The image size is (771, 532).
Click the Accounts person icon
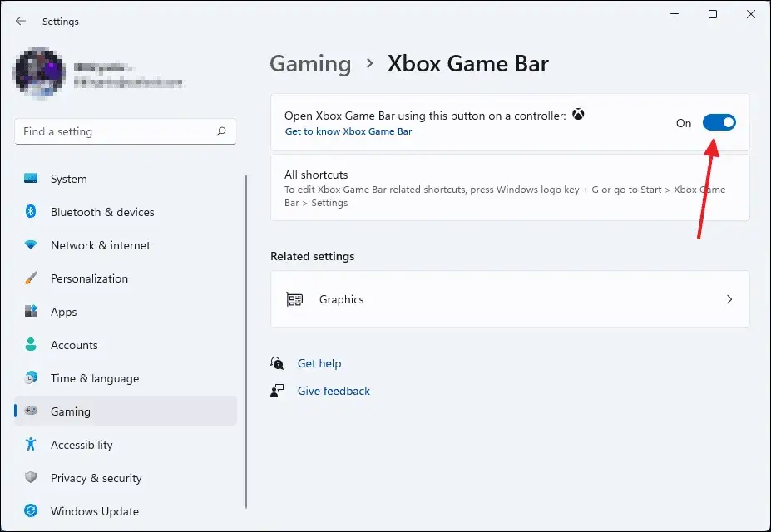tap(31, 344)
